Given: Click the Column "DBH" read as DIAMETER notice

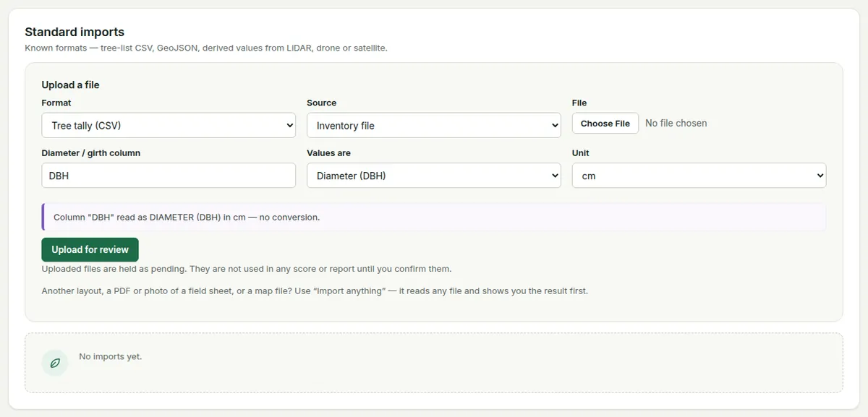Looking at the screenshot, I should [x=434, y=217].
